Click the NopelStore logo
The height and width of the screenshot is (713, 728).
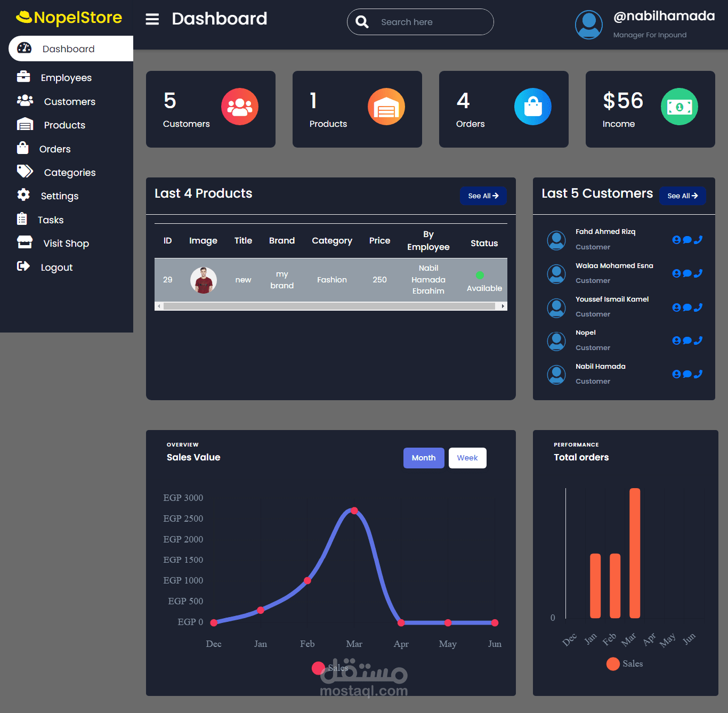[x=69, y=18]
